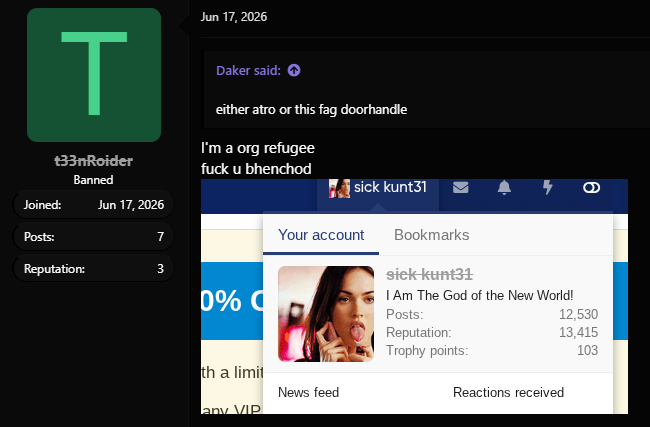Click struck-through sick kunt31 name in menu
Screen dimensions: 650x427
[429, 274]
